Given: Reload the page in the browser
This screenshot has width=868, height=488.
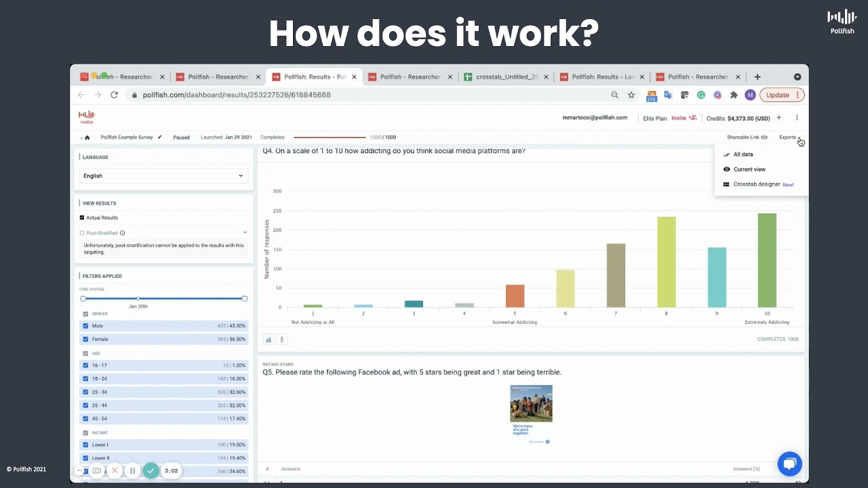Looking at the screenshot, I should point(114,95).
